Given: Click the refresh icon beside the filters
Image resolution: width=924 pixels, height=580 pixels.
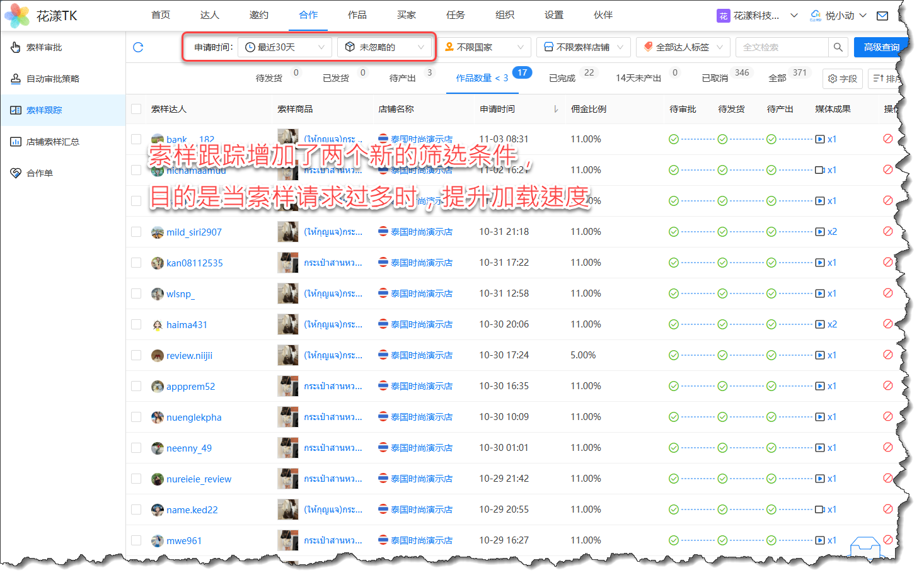Looking at the screenshot, I should click(x=138, y=47).
